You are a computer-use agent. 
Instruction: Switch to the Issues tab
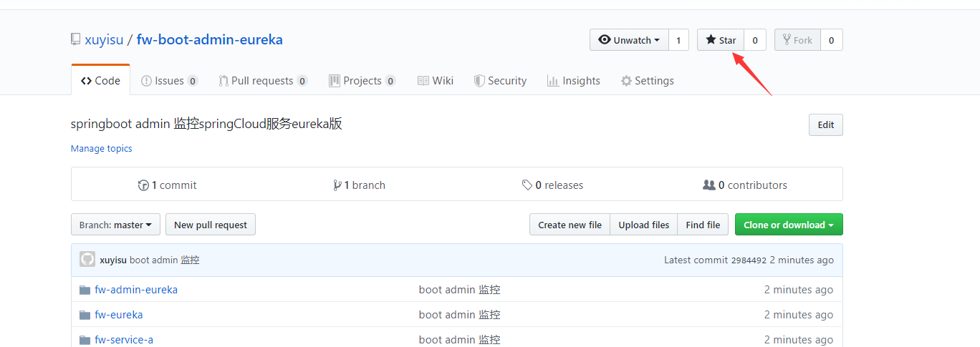click(170, 81)
